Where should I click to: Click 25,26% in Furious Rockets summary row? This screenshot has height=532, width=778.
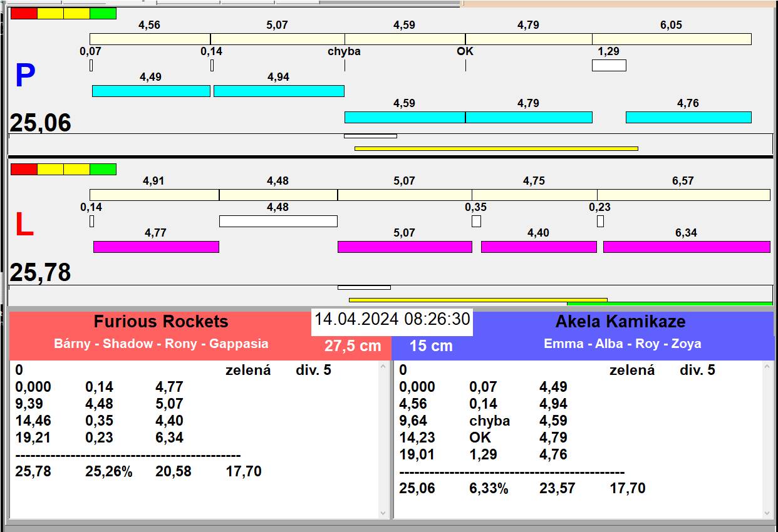tap(109, 471)
